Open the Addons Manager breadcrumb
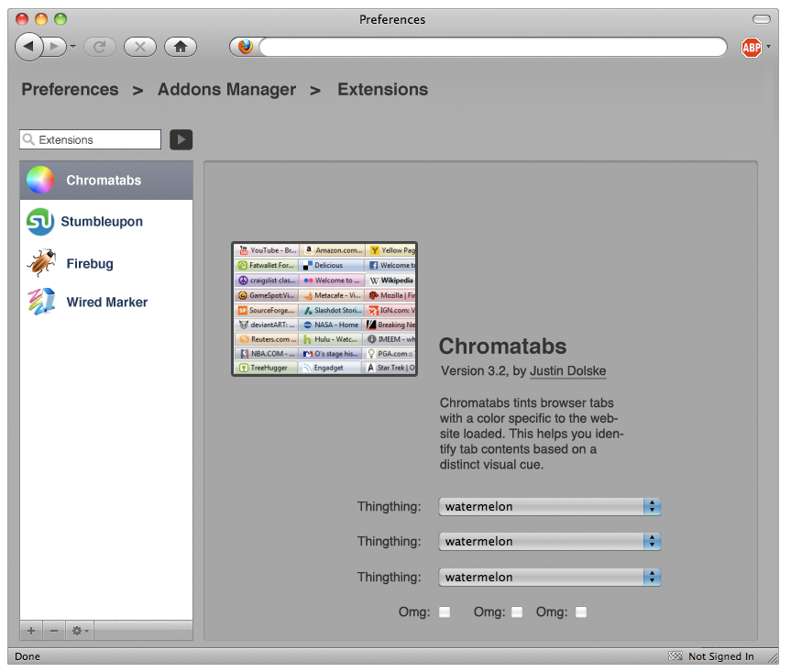 click(226, 89)
